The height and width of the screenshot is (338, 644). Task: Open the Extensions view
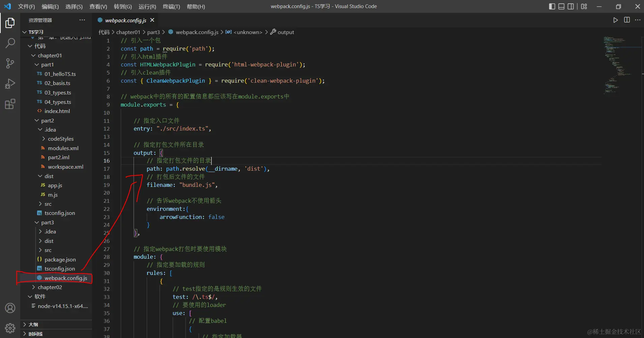10,104
